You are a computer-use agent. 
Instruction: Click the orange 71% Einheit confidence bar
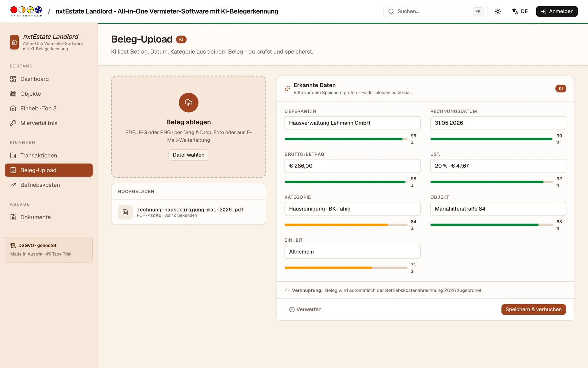coord(346,268)
